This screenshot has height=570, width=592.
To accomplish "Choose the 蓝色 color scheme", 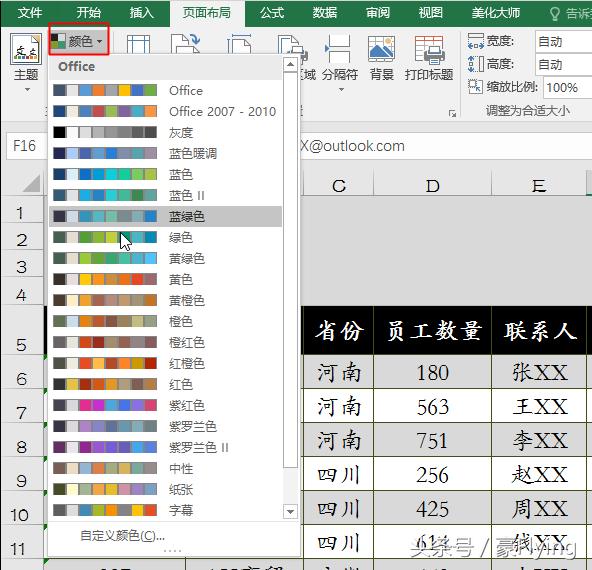I will pyautogui.click(x=165, y=174).
